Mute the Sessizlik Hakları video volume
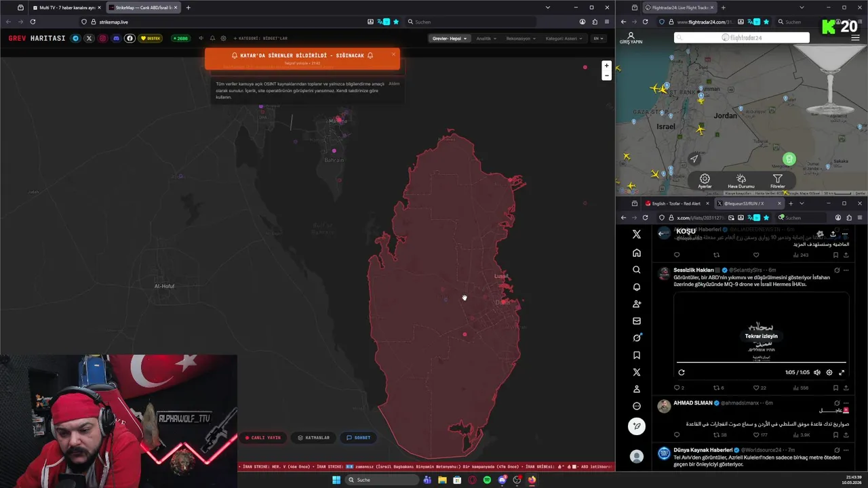 point(816,372)
